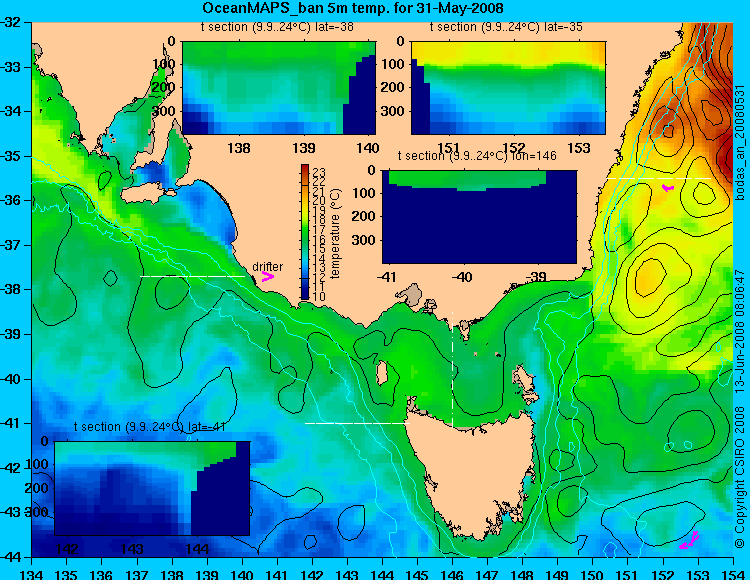This screenshot has height=580, width=750.
Task: Click Flinders Island northeast of Tasmania
Action: pos(525,380)
